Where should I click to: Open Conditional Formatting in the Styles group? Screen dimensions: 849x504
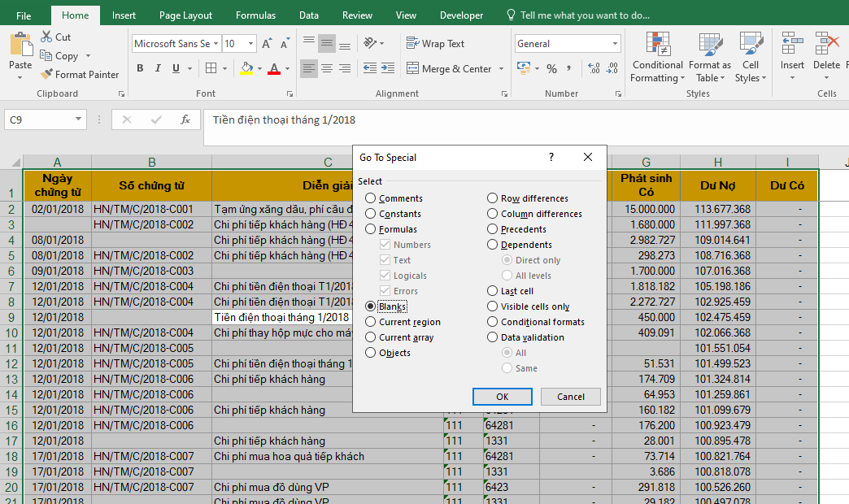tap(657, 57)
